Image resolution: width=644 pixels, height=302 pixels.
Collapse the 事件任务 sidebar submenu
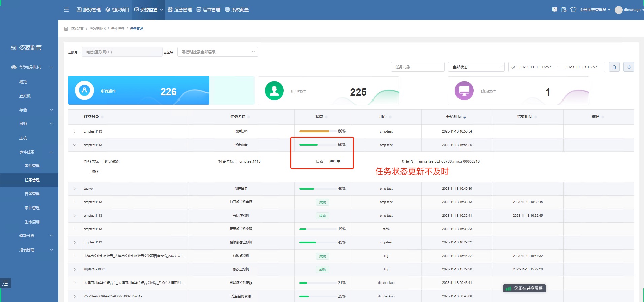coord(51,152)
